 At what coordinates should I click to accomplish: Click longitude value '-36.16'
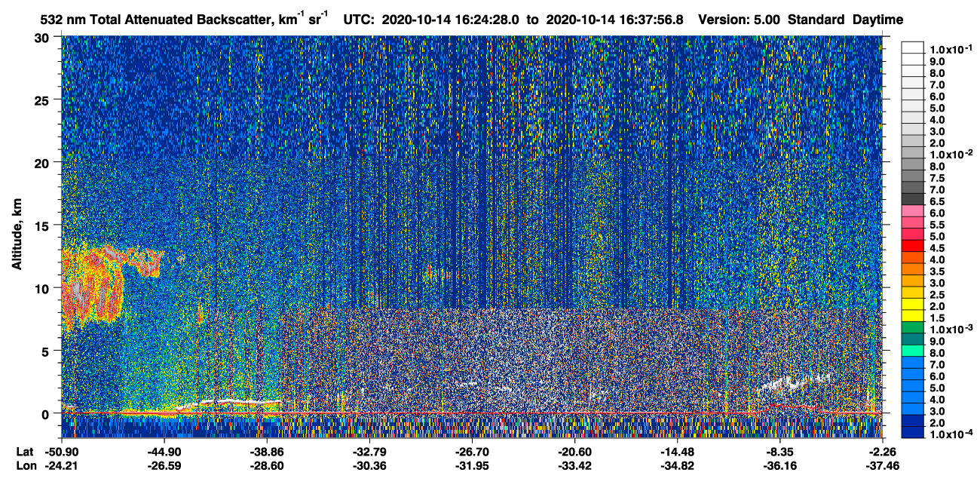[779, 465]
